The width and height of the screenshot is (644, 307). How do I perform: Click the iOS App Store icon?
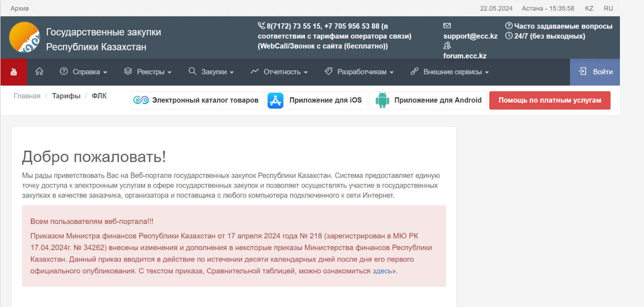point(275,100)
